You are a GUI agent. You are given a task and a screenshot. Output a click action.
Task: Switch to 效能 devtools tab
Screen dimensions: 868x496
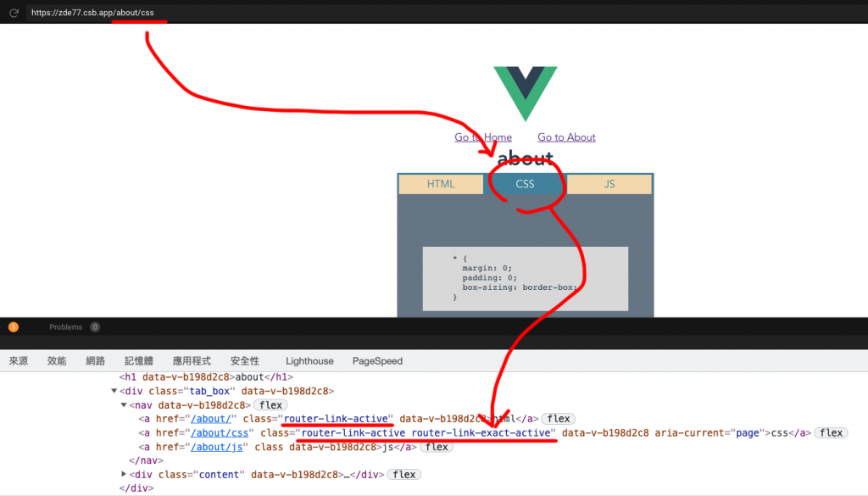click(57, 361)
